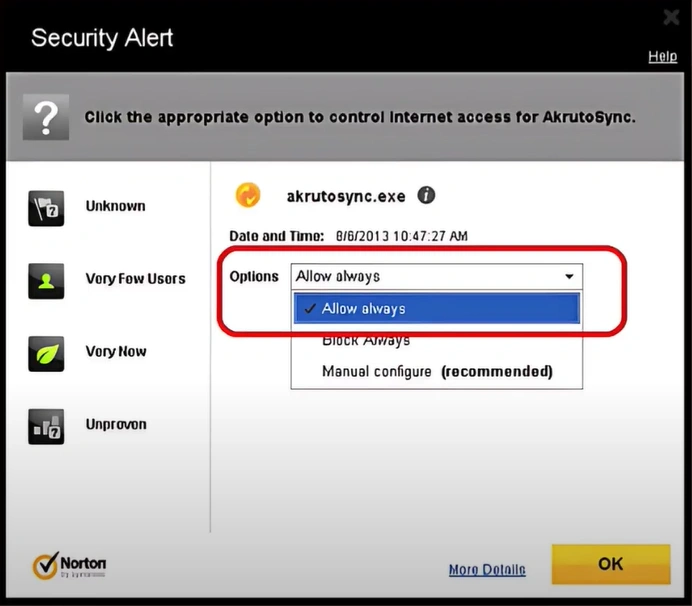This screenshot has height=606, width=692.
Task: Close the Security Alert dialog
Action: point(671,17)
